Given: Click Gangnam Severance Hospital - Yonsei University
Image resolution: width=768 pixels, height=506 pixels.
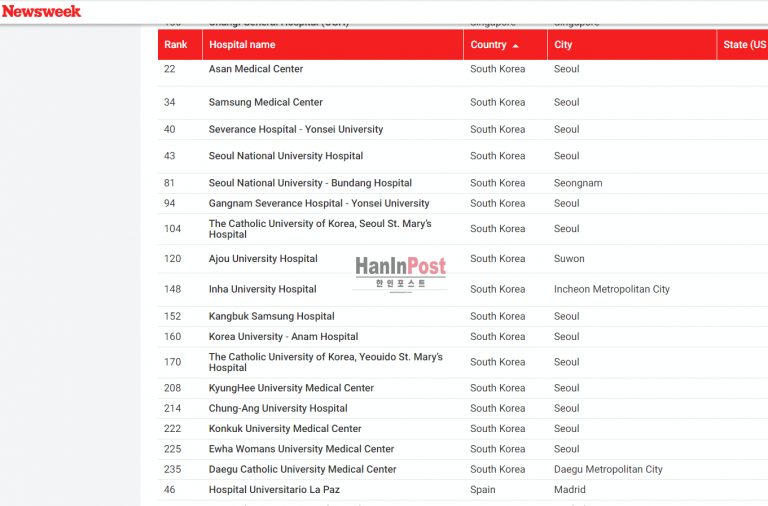Looking at the screenshot, I should 318,203.
